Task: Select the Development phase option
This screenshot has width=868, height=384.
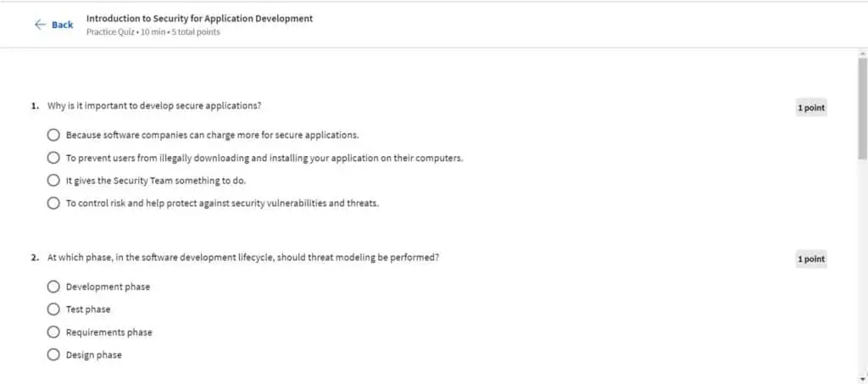Action: click(x=53, y=287)
